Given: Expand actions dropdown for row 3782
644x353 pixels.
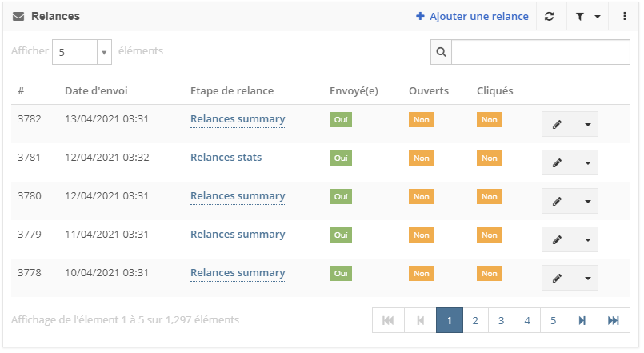Looking at the screenshot, I should pyautogui.click(x=588, y=124).
